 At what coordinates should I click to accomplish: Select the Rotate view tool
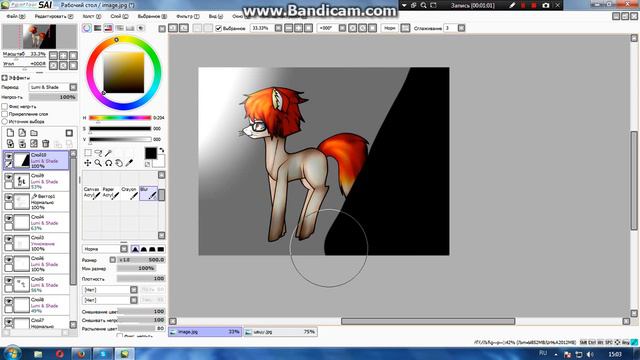[108, 163]
